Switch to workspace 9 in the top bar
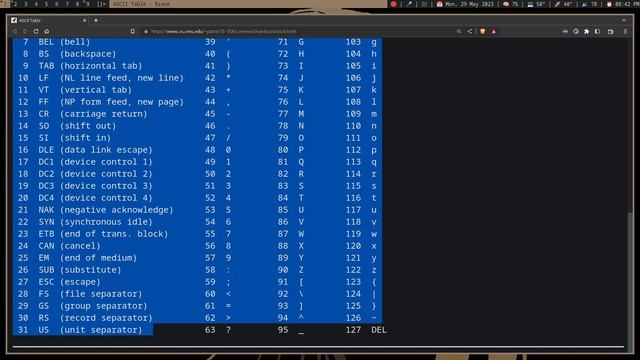This screenshot has height=360, width=640. coord(87,4)
